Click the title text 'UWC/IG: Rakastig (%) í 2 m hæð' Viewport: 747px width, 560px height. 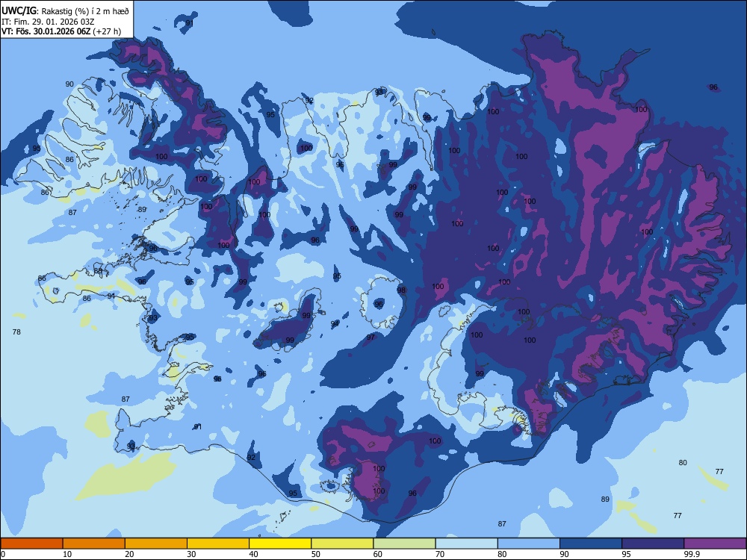65,11
